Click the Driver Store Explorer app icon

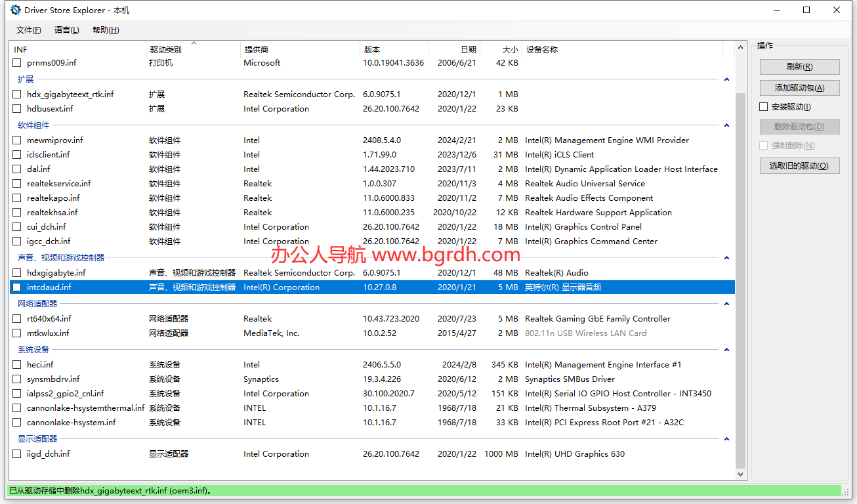(x=15, y=10)
